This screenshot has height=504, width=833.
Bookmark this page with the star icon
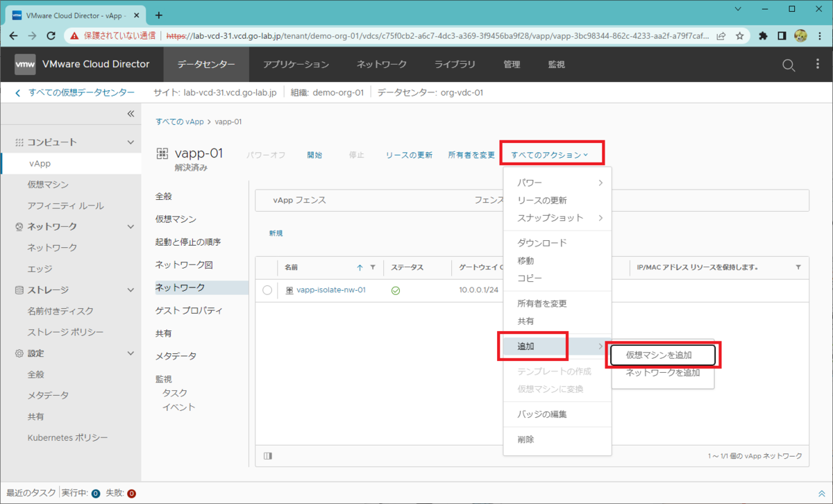coord(740,35)
